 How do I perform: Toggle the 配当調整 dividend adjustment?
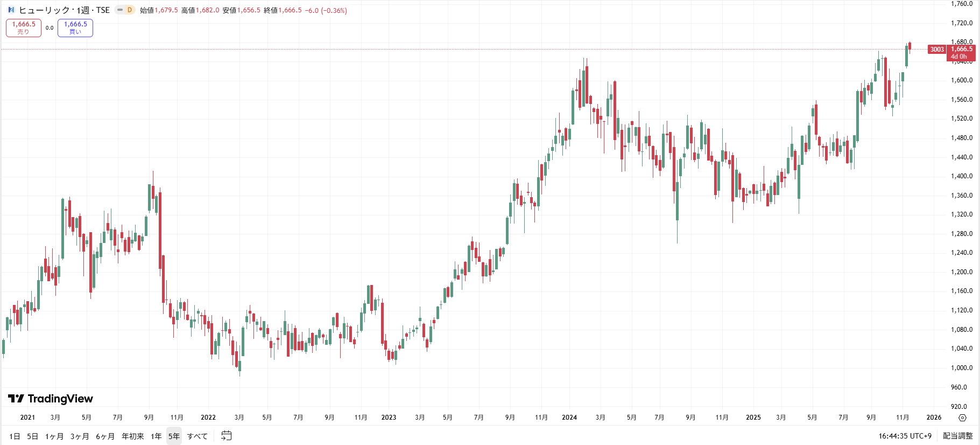click(x=958, y=436)
